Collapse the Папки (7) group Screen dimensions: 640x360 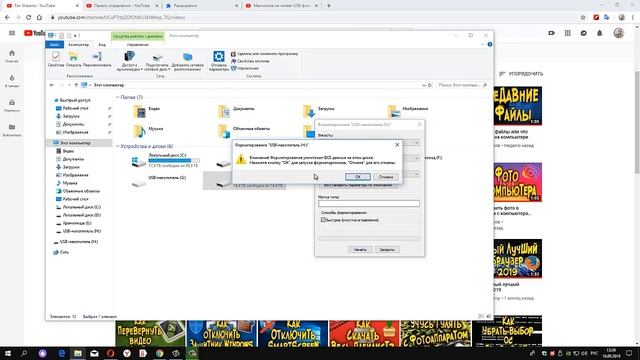[x=118, y=97]
